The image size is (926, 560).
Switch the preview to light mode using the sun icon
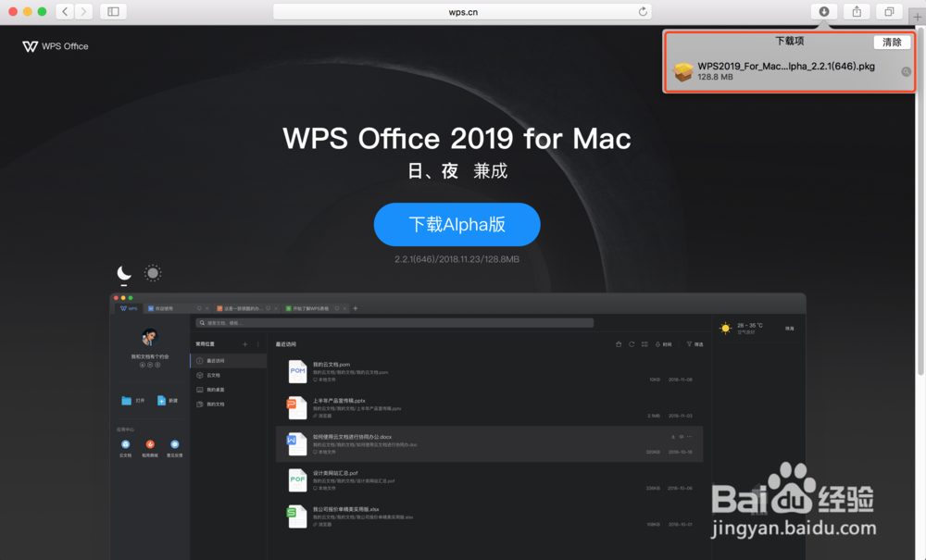tap(152, 272)
